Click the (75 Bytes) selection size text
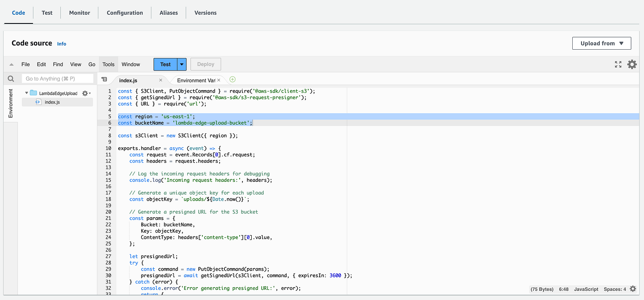This screenshot has height=300, width=644. (x=542, y=289)
